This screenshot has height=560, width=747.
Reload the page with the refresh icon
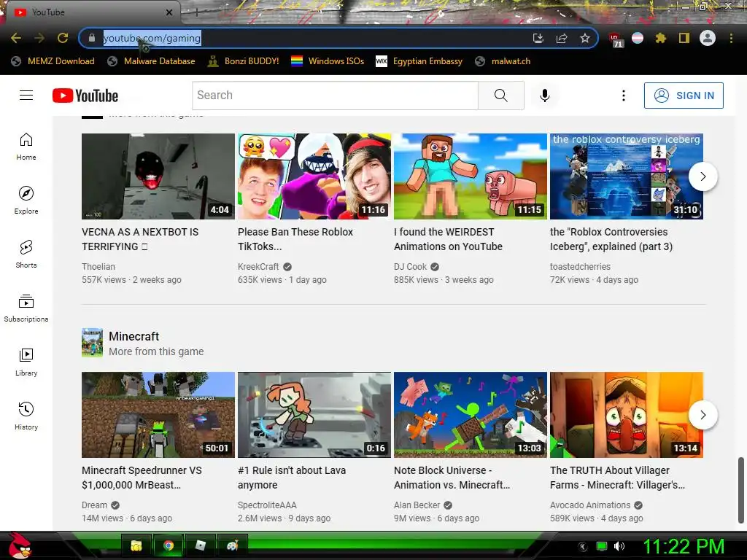point(63,38)
